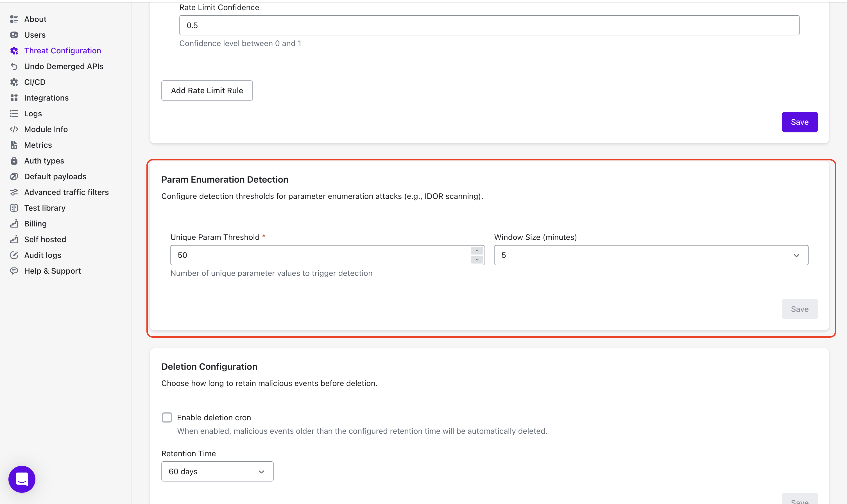Click the Module Info code icon

pos(14,130)
